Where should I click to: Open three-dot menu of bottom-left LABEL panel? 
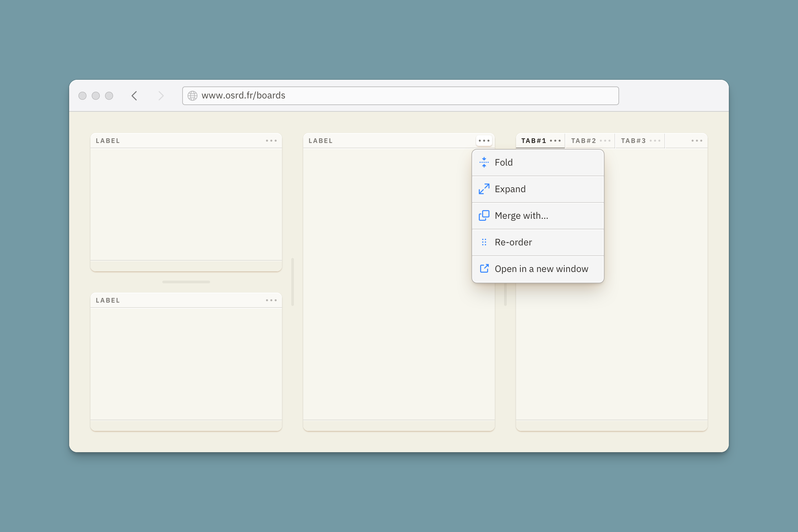click(x=271, y=300)
